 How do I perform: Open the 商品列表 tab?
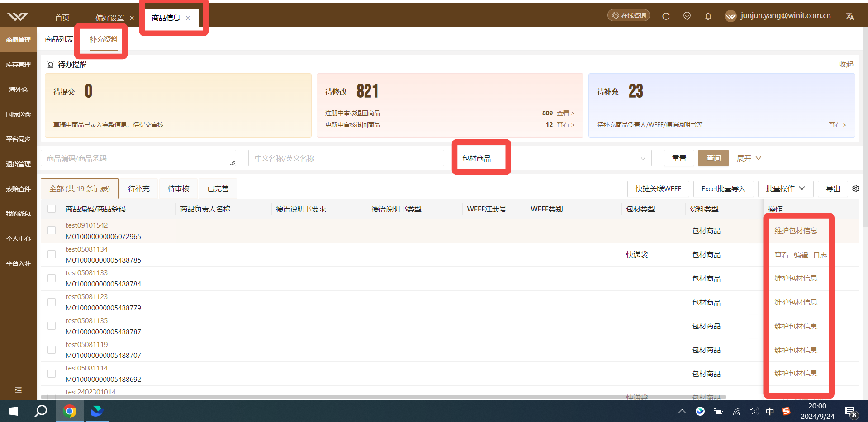[59, 39]
